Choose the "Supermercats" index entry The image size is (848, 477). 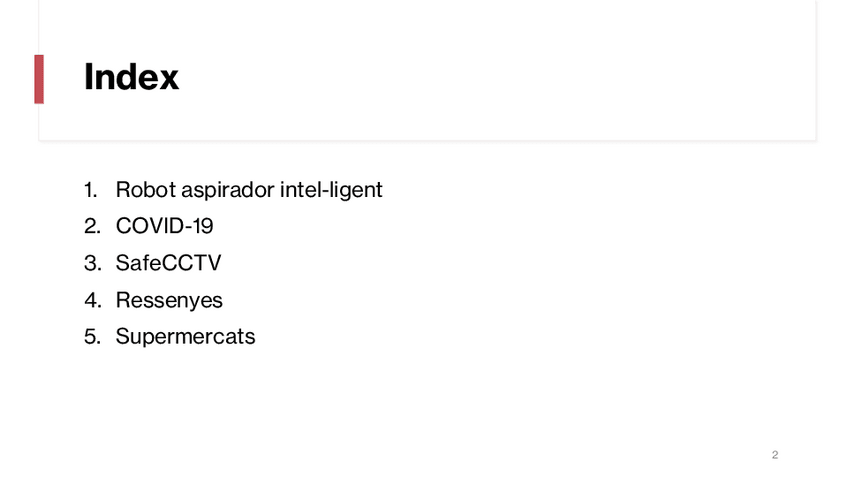pos(185,336)
